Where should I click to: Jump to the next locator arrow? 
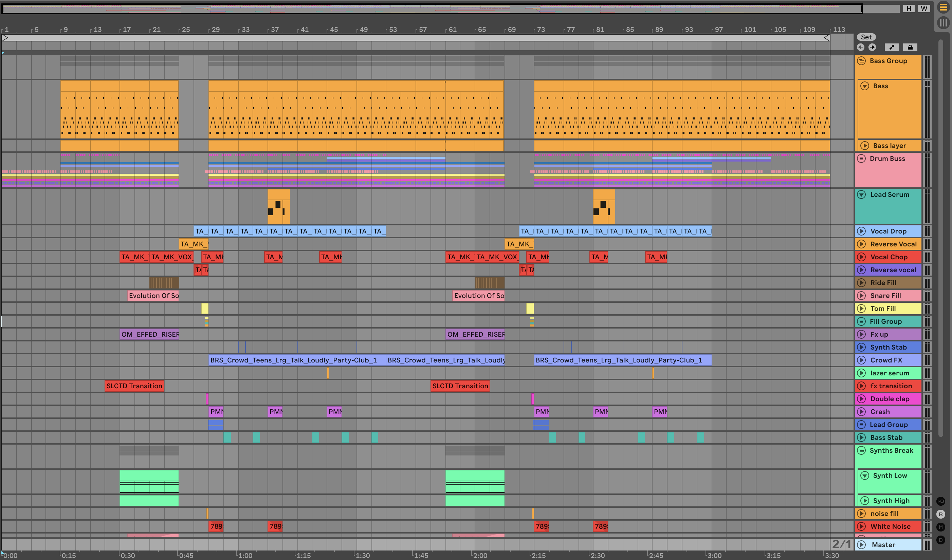pyautogui.click(x=872, y=47)
